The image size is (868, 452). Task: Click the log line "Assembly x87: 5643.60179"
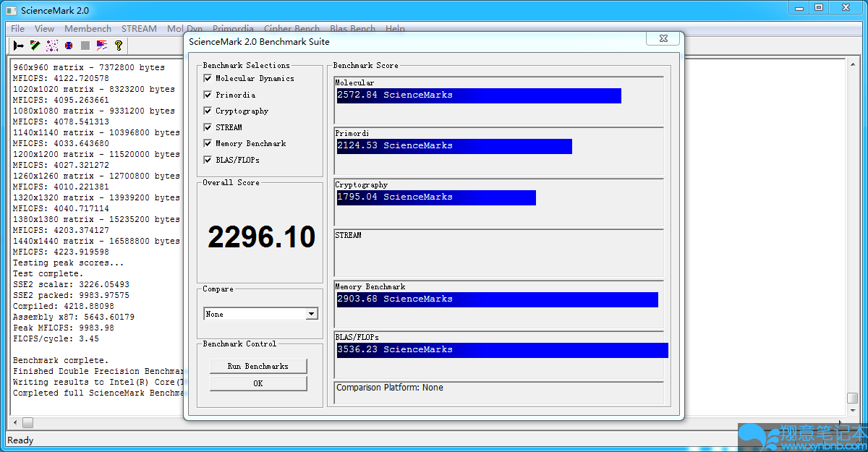pos(74,317)
